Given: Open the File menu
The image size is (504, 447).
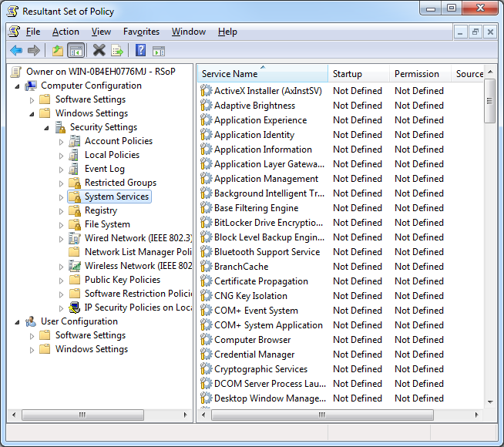Looking at the screenshot, I should [33, 32].
